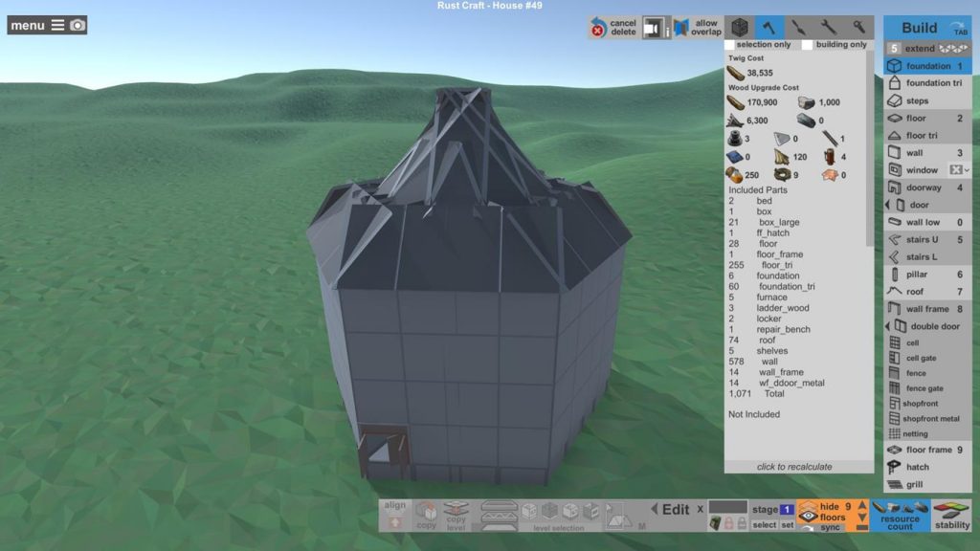
Task: Choose the shopfront part
Action: coord(927,404)
